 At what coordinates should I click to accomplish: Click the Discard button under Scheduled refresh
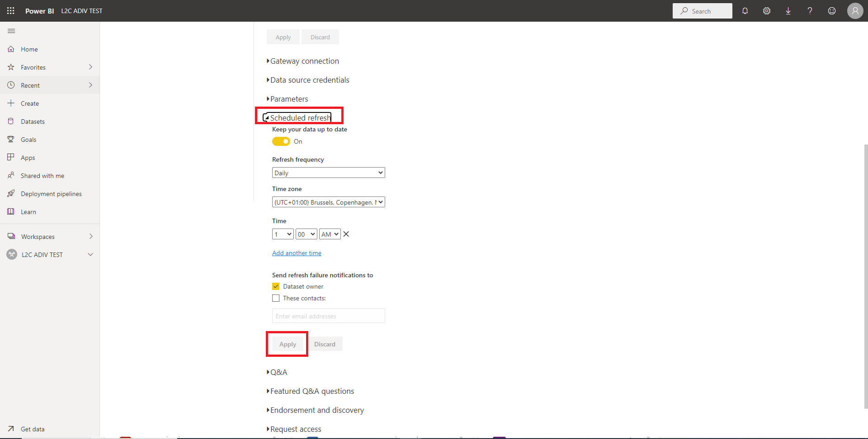click(x=325, y=344)
